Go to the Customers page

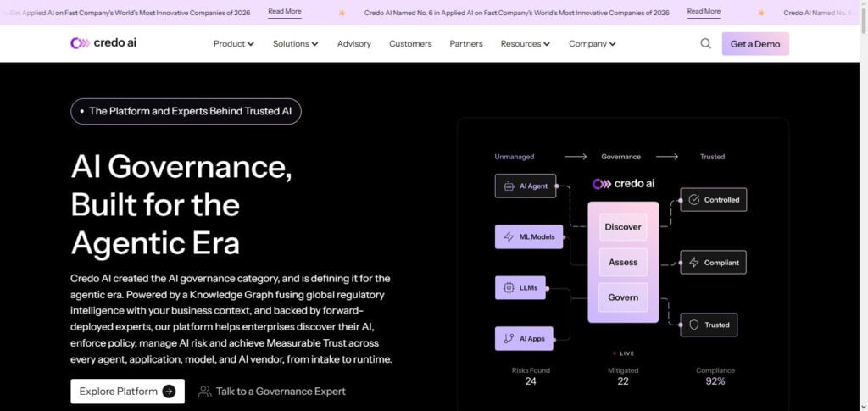tap(410, 44)
